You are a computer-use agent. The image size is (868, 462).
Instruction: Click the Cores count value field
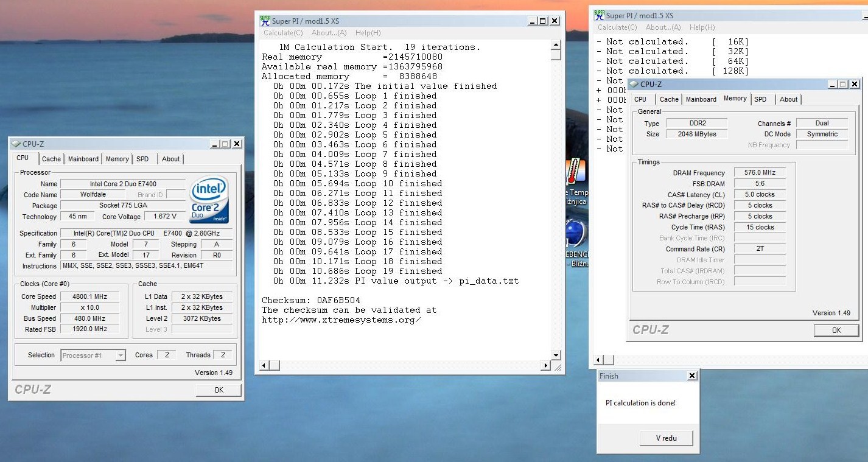pyautogui.click(x=167, y=355)
